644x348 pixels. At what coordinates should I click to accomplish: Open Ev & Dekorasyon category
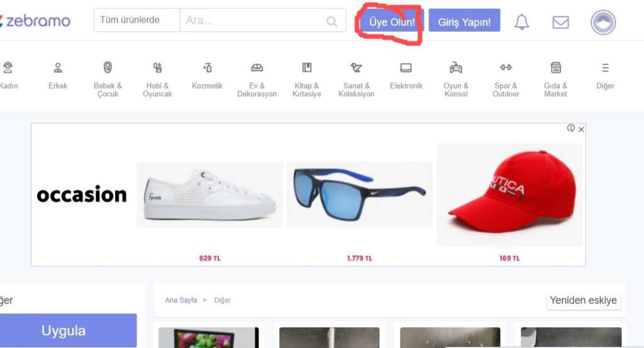point(257,79)
